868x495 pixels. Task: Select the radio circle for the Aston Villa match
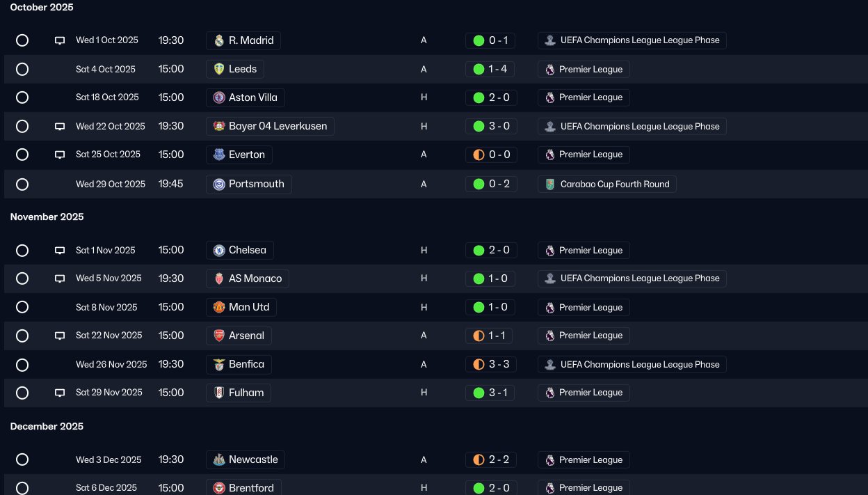22,97
